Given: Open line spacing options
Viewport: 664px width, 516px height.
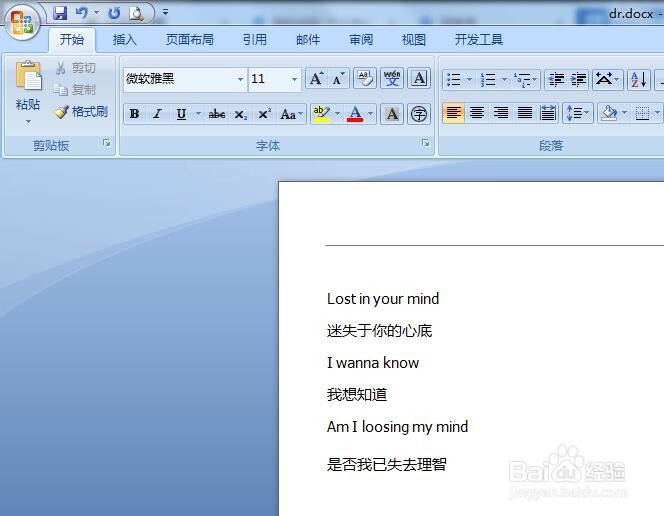Looking at the screenshot, I should click(x=578, y=113).
